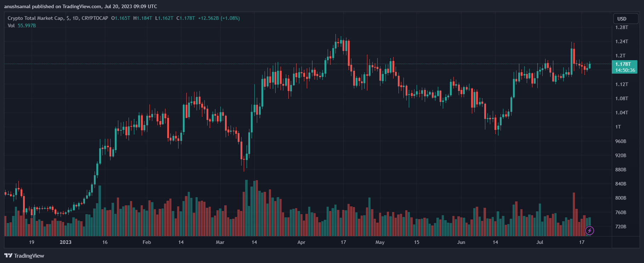
Task: Select the Vol indicator label
Action: tap(11, 25)
